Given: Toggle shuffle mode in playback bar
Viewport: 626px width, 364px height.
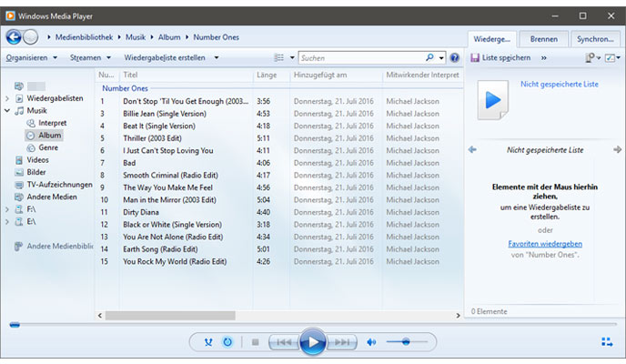Looking at the screenshot, I should pos(208,342).
